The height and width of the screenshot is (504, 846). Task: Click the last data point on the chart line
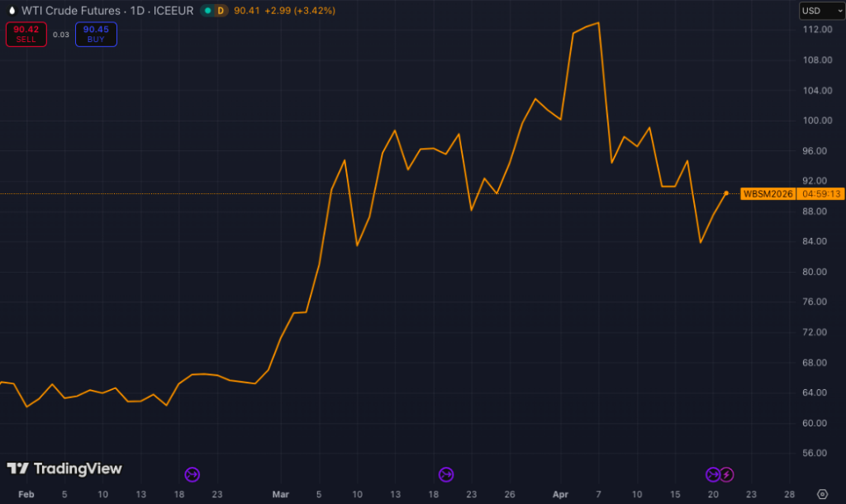(x=726, y=193)
